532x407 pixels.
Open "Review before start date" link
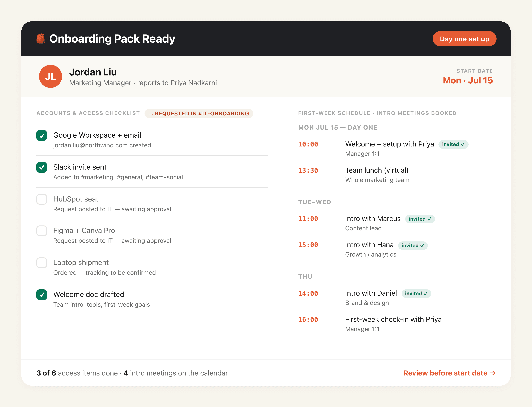pos(449,373)
